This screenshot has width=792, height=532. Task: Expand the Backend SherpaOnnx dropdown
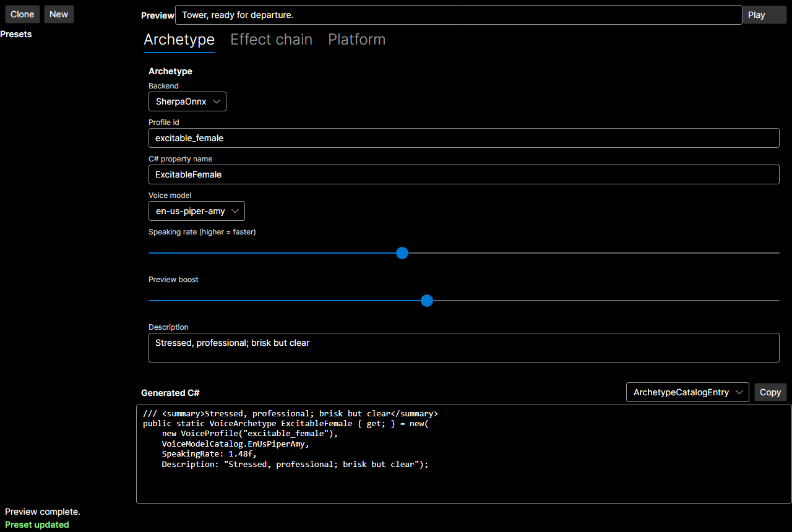point(187,101)
